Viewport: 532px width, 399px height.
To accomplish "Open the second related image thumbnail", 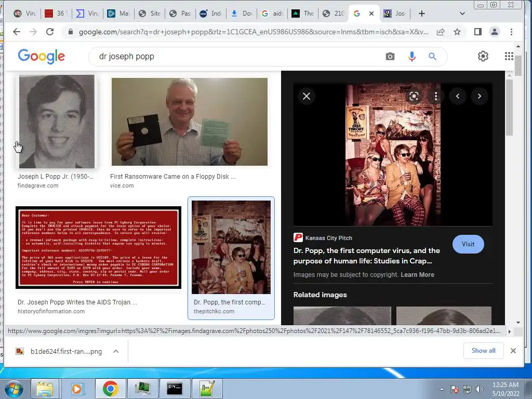I will pos(444,315).
